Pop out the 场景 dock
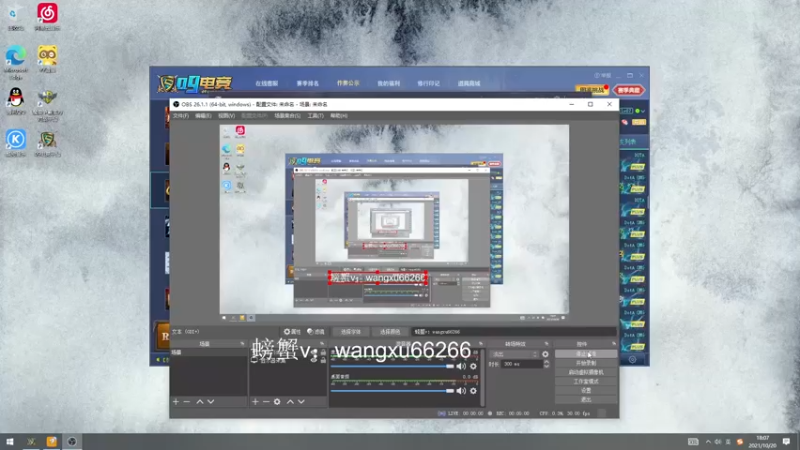 click(x=242, y=344)
